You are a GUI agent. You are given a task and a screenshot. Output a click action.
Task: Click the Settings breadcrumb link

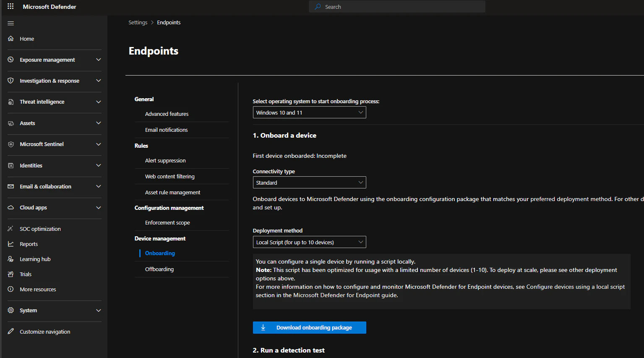click(138, 22)
